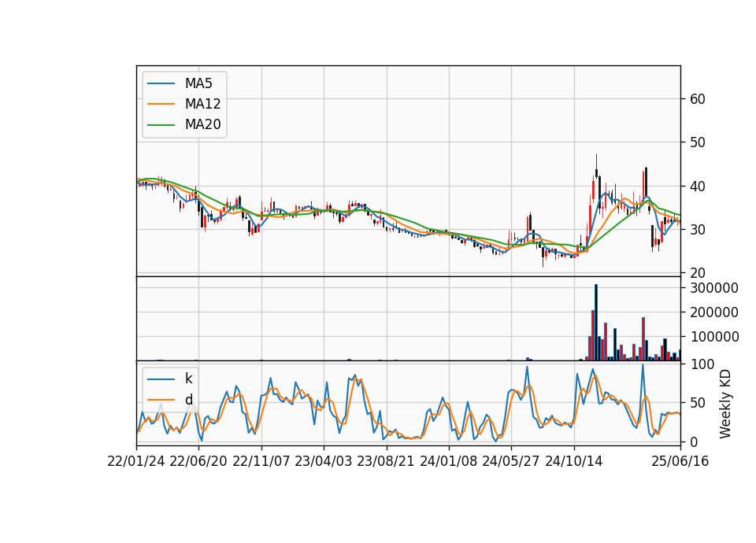Click the price axis value 60
The height and width of the screenshot is (543, 756).
click(x=698, y=99)
